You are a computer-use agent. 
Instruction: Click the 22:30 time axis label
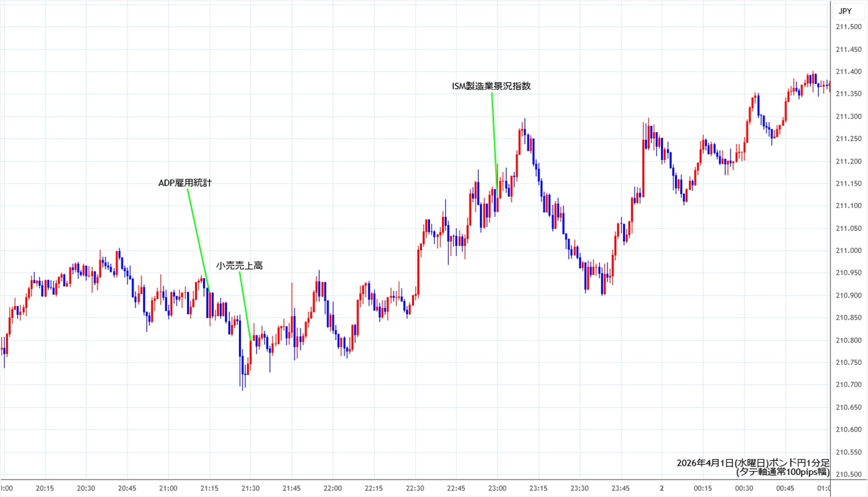[415, 488]
